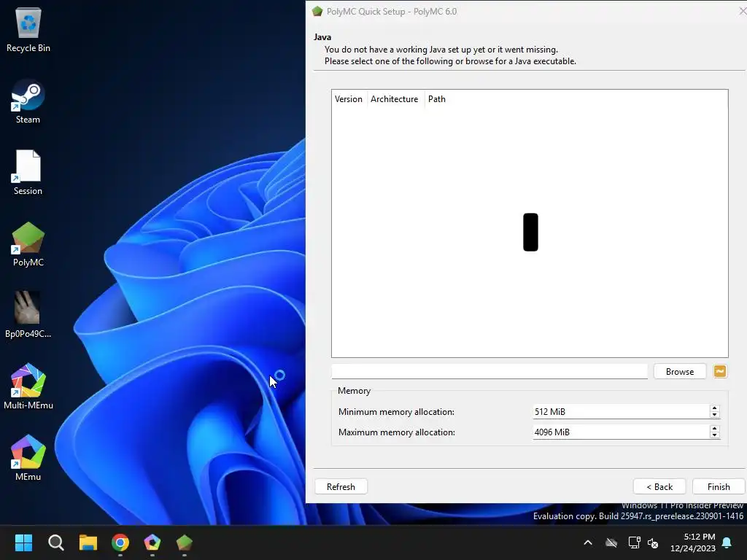Click the PolyMC title bar icon
This screenshot has height=560, width=747.
(x=317, y=12)
